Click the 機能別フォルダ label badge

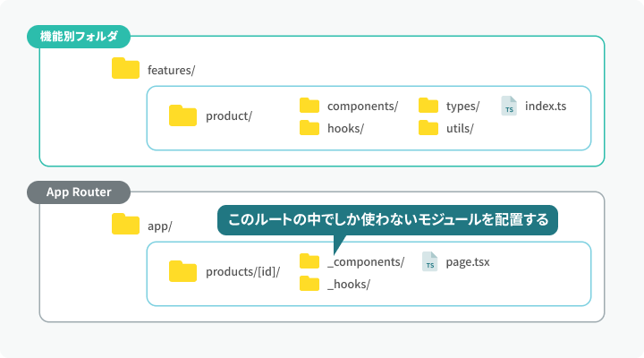point(79,37)
